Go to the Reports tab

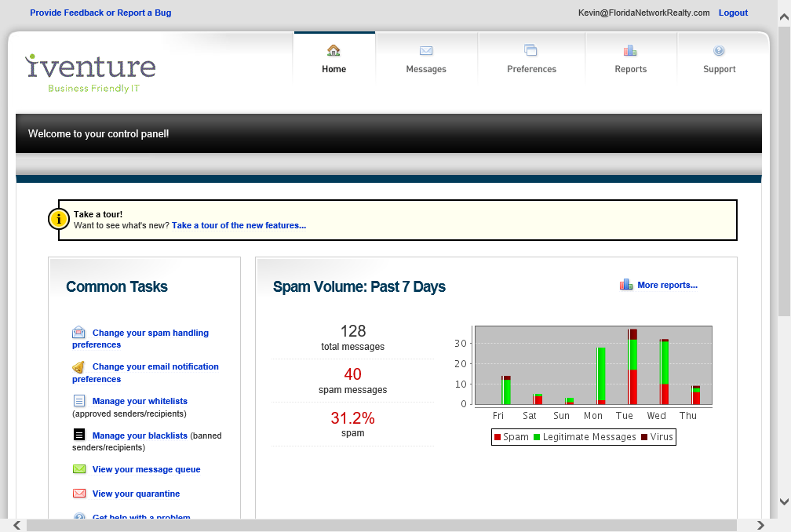click(x=631, y=59)
